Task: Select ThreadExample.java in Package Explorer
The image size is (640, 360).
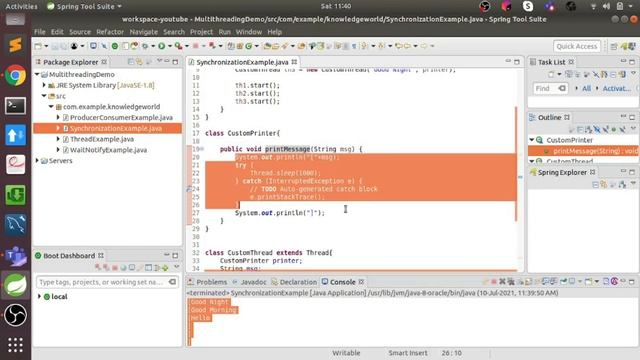Action: pos(102,139)
